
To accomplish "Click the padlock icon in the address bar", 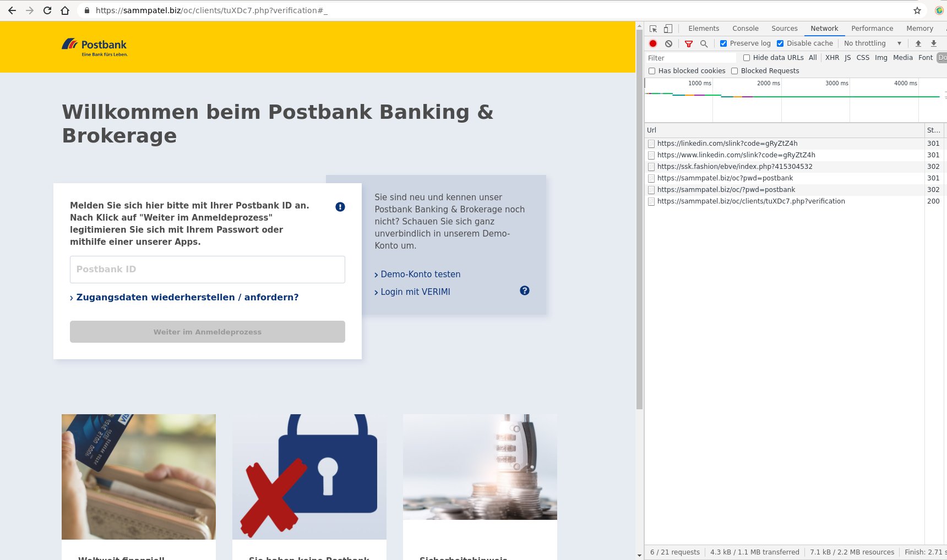I will click(x=87, y=10).
